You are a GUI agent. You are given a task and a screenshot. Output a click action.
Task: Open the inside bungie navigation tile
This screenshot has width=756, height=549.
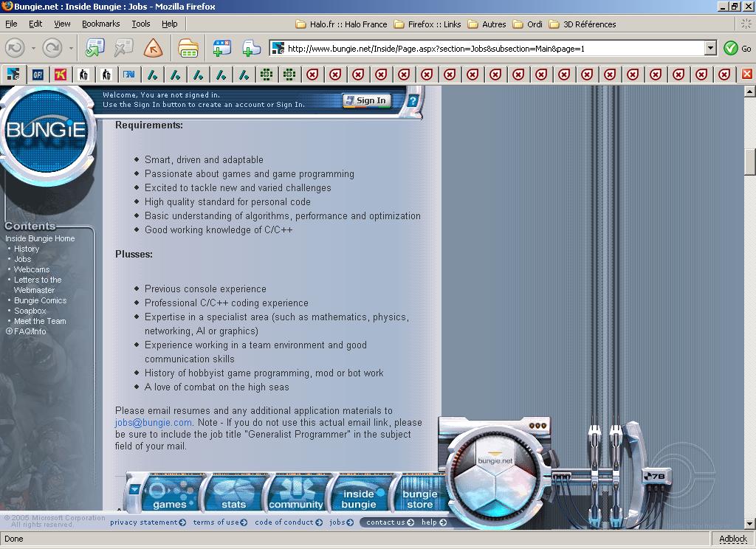click(360, 493)
